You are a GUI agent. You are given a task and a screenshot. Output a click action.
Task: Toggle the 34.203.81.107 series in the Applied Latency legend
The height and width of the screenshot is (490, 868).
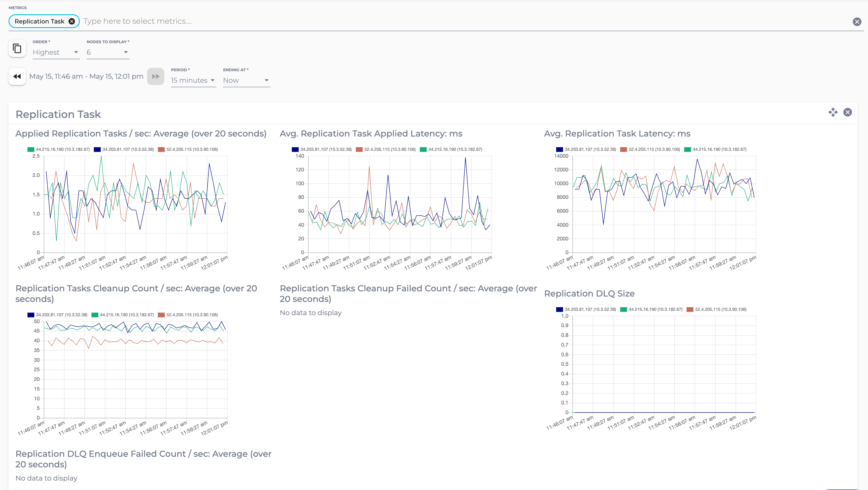(x=326, y=149)
